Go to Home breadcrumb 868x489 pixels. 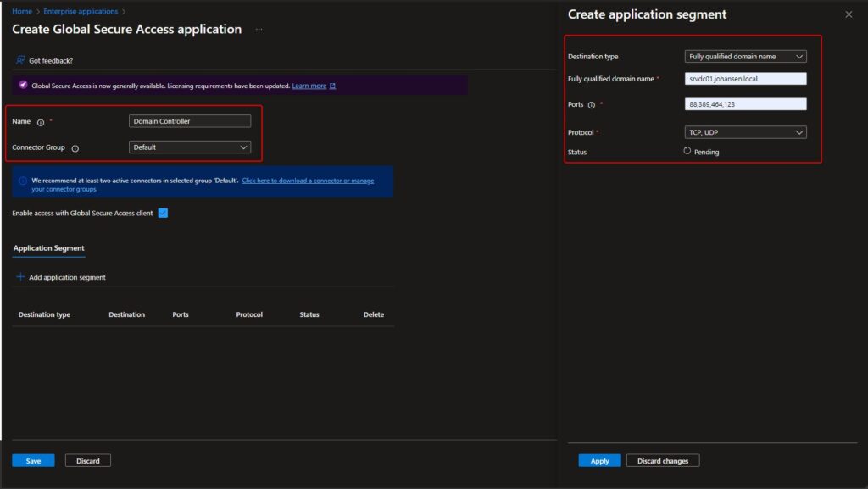pyautogui.click(x=22, y=11)
